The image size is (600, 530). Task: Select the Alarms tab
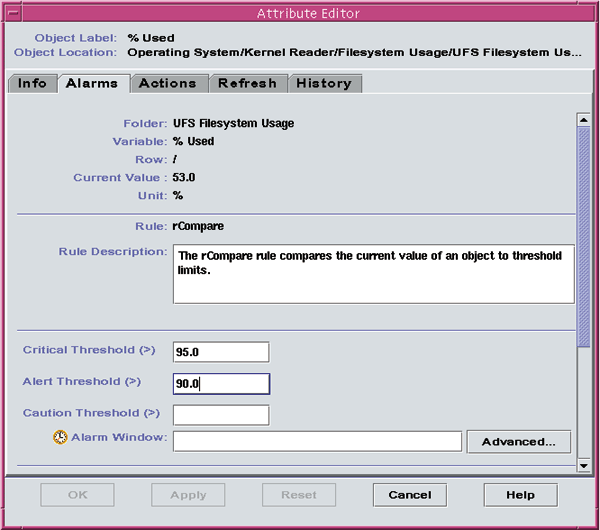coord(91,83)
